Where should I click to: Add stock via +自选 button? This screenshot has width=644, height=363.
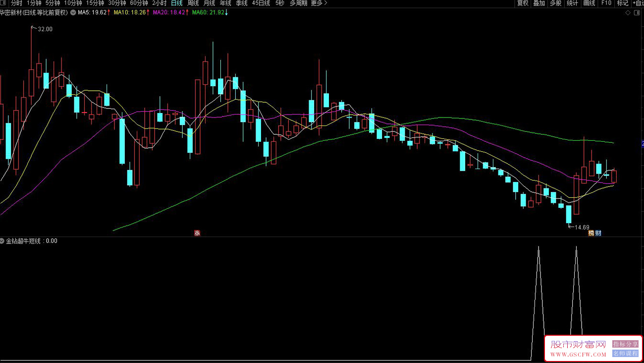click(x=637, y=3)
